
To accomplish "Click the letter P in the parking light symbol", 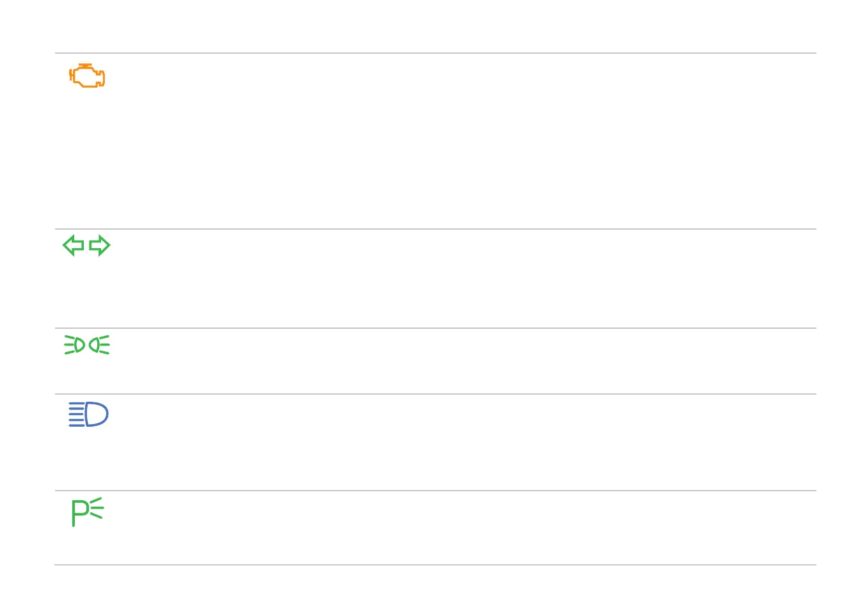I will coord(79,512).
